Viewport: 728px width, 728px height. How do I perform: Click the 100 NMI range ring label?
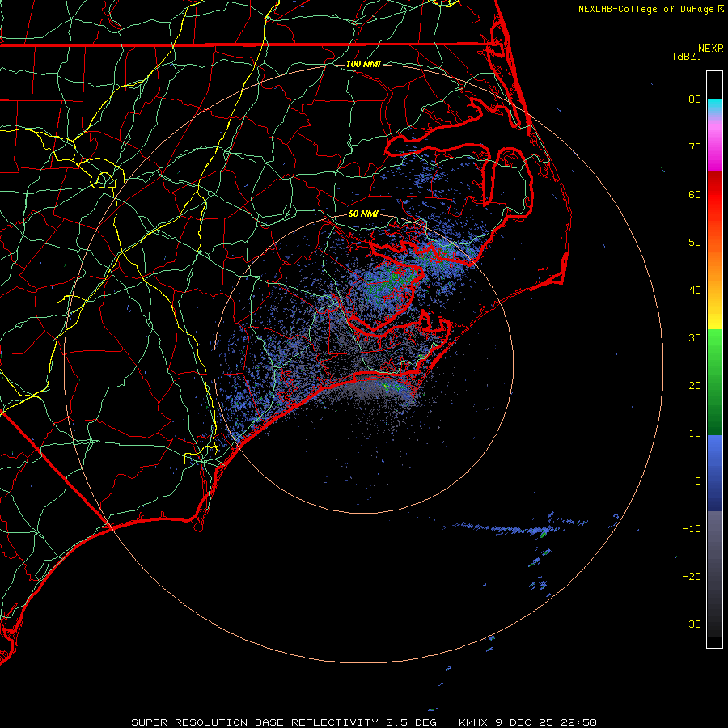pyautogui.click(x=363, y=64)
